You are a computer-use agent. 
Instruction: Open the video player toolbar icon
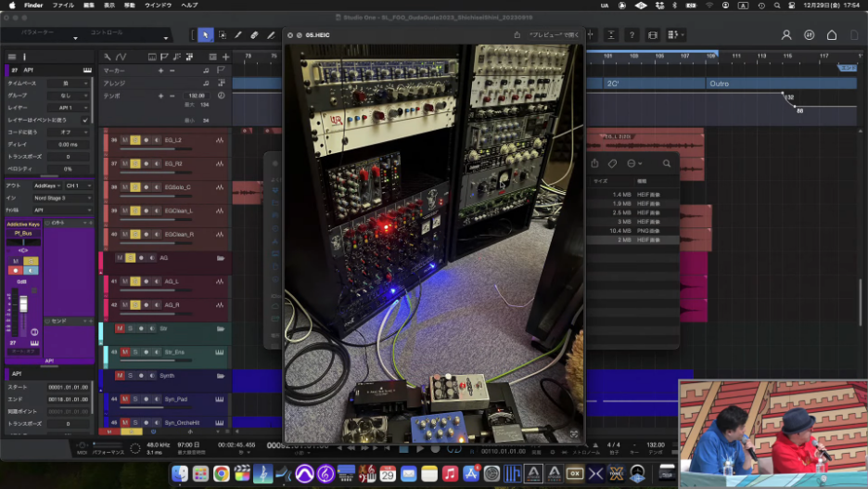(654, 35)
